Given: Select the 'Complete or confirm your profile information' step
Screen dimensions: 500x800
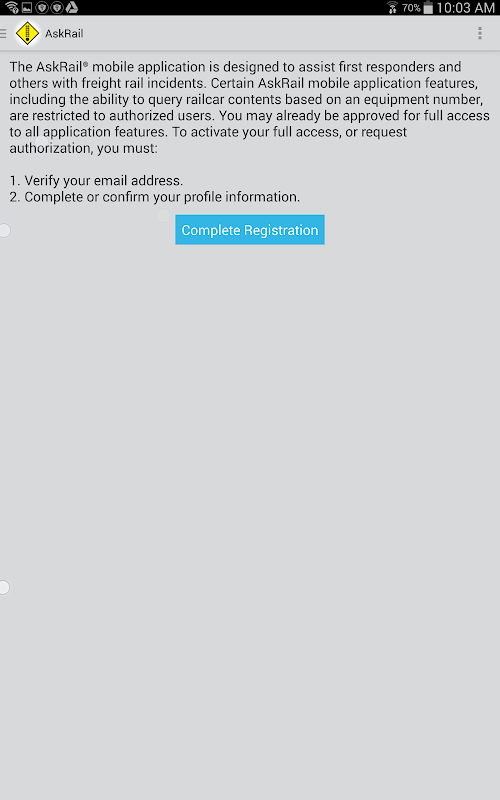Looking at the screenshot, I should [x=155, y=197].
